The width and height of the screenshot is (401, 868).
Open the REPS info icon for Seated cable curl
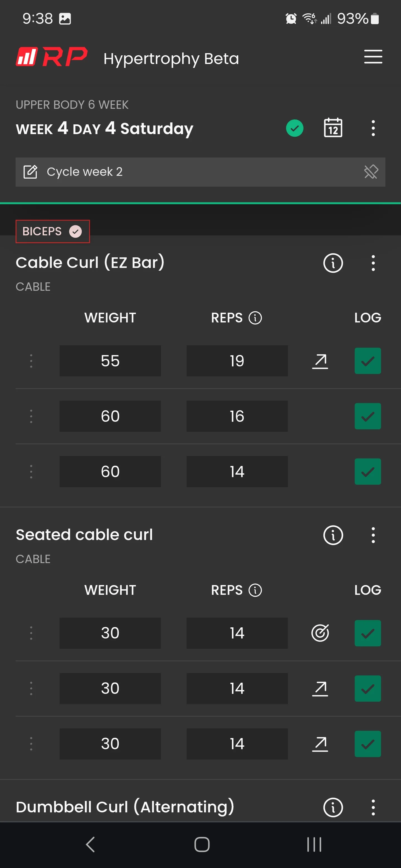click(255, 590)
